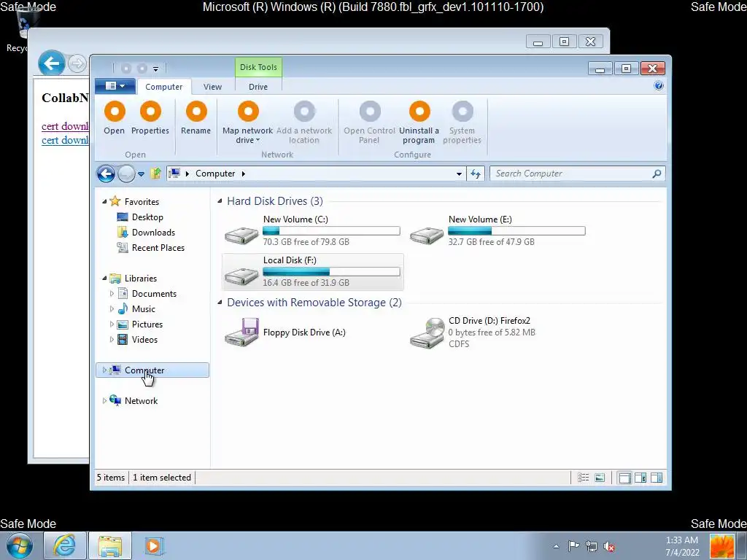747x560 pixels.
Task: Select New Volume (C:) drive
Action: (x=312, y=230)
